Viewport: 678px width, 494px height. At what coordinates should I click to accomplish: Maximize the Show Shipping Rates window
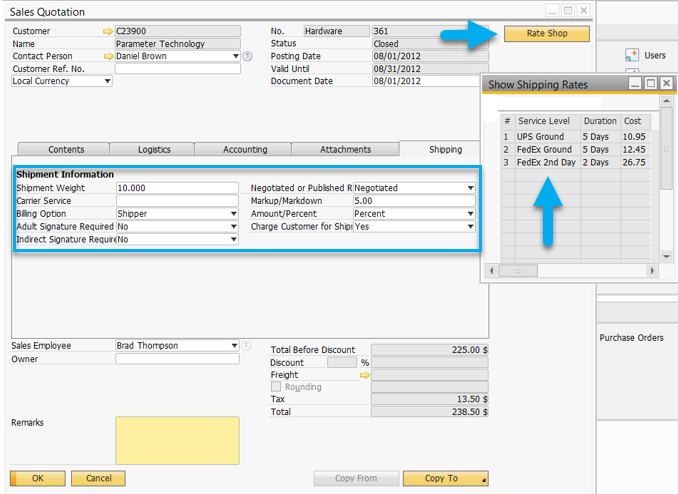[x=651, y=83]
